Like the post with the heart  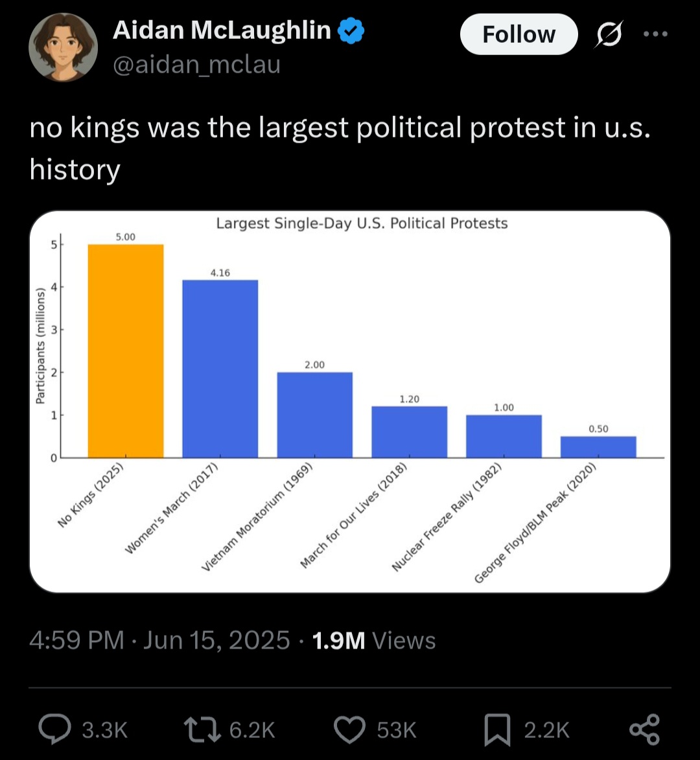pos(349,730)
